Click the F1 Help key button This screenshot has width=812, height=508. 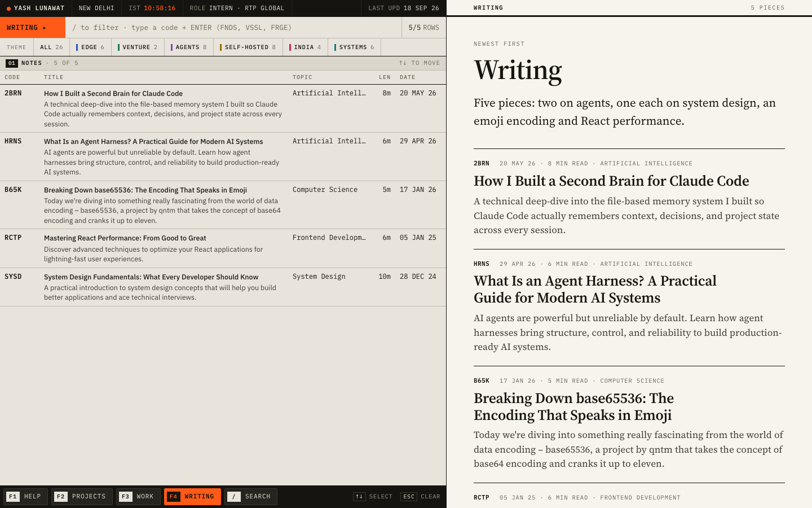[x=25, y=497]
